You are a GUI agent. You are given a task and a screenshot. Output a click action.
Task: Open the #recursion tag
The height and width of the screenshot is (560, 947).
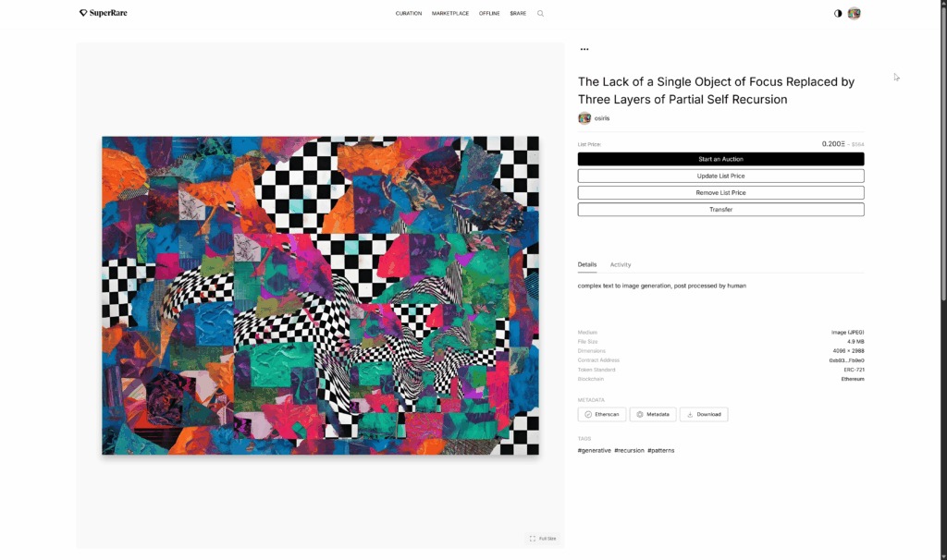pos(629,451)
